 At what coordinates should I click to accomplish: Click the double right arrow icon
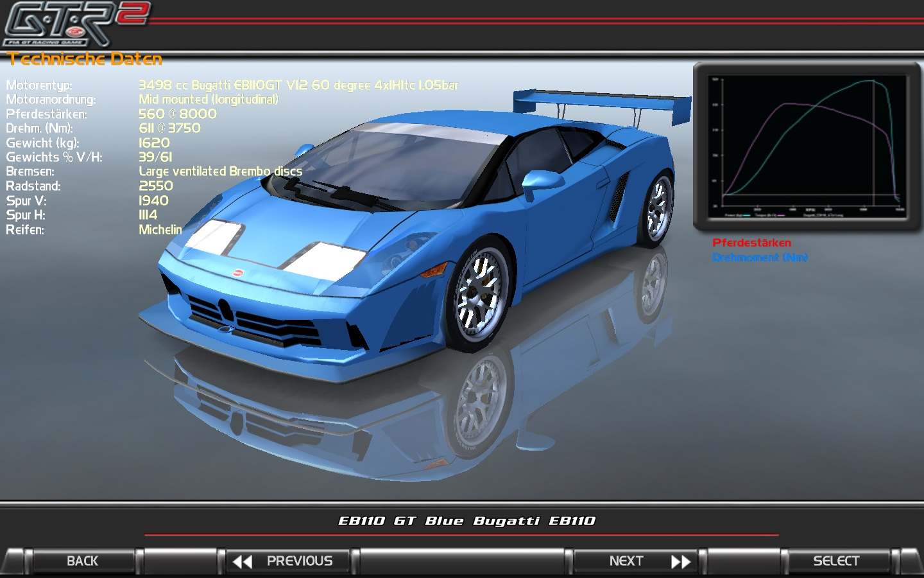681,562
